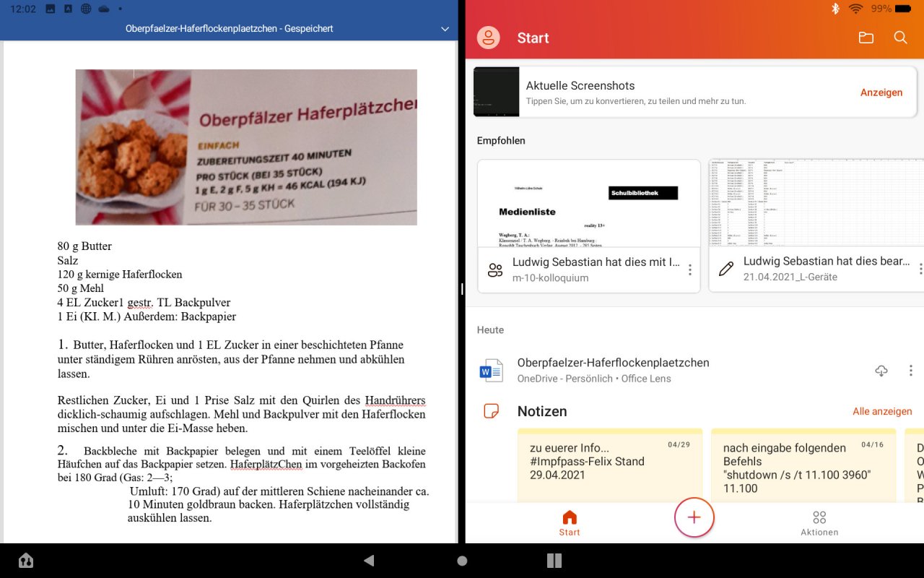Open the Impfpass-Felix note card
This screenshot has height=578, width=924.
(x=610, y=465)
